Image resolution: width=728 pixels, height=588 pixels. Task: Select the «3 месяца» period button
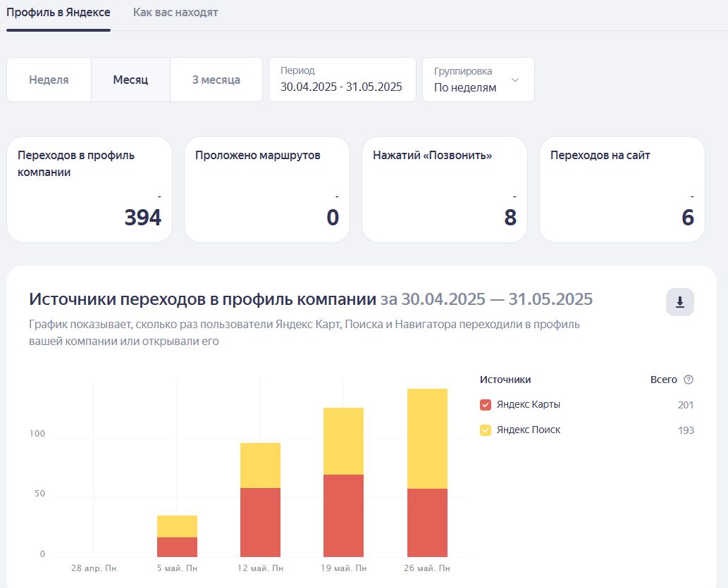click(216, 80)
